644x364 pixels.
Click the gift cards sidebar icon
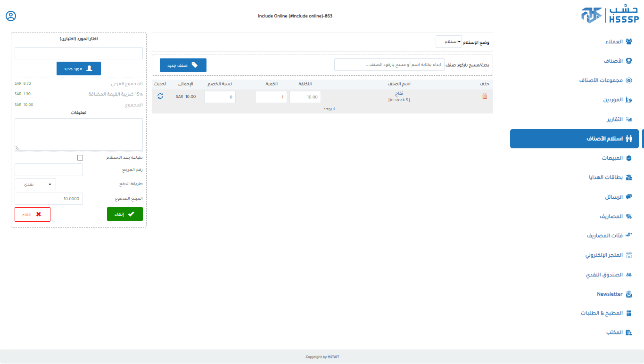[628, 178]
